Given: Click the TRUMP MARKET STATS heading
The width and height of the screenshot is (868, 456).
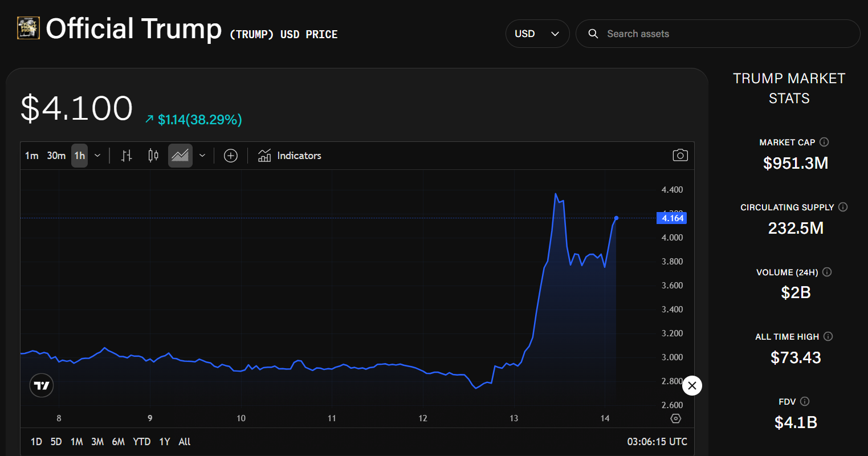Looking at the screenshot, I should click(x=789, y=88).
